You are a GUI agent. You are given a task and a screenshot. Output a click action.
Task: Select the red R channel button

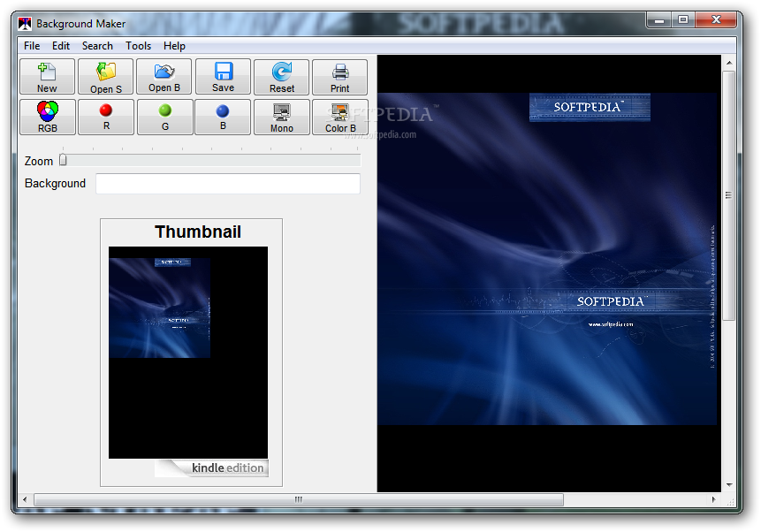pos(106,117)
